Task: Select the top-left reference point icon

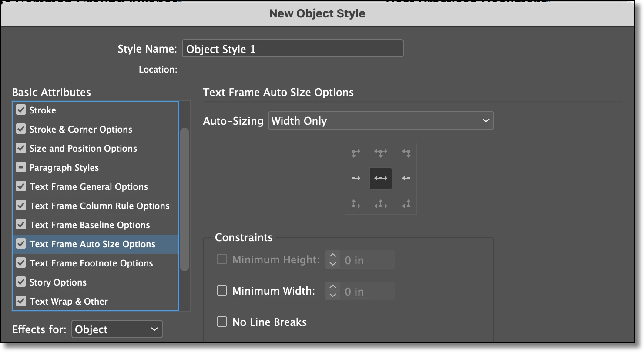Action: pos(356,153)
